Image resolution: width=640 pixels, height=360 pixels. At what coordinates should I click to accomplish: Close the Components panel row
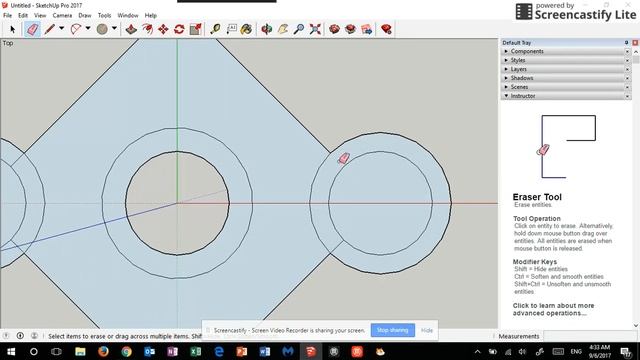(627, 51)
